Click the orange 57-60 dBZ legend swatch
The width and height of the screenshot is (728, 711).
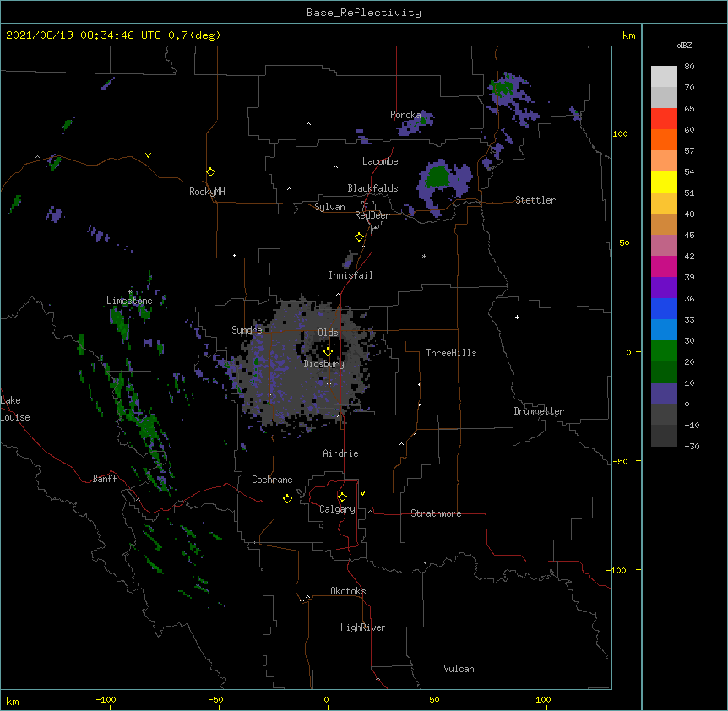(x=664, y=140)
